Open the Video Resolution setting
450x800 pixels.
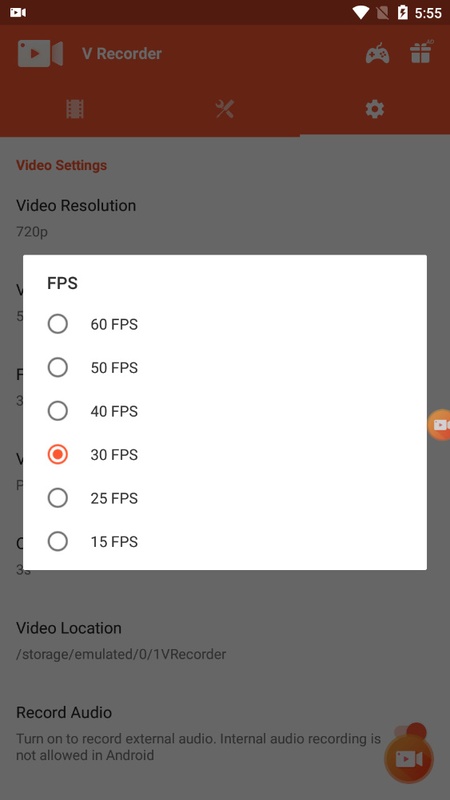(225, 218)
